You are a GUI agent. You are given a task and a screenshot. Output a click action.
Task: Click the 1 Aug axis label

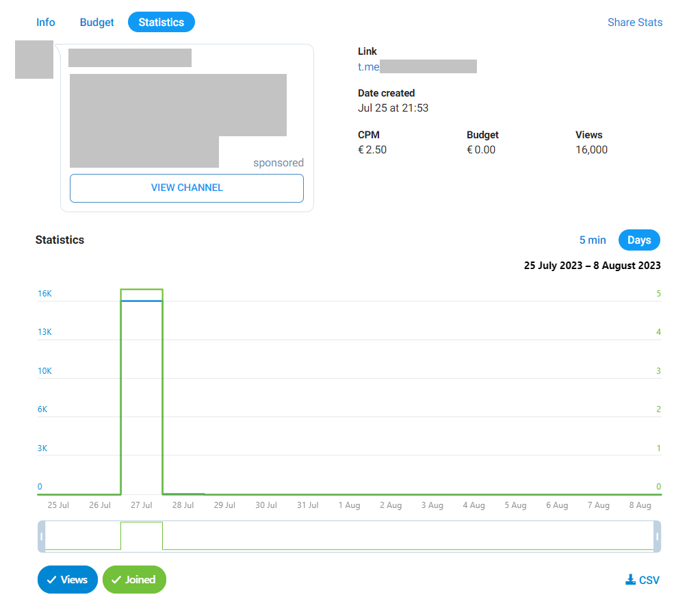pyautogui.click(x=349, y=505)
